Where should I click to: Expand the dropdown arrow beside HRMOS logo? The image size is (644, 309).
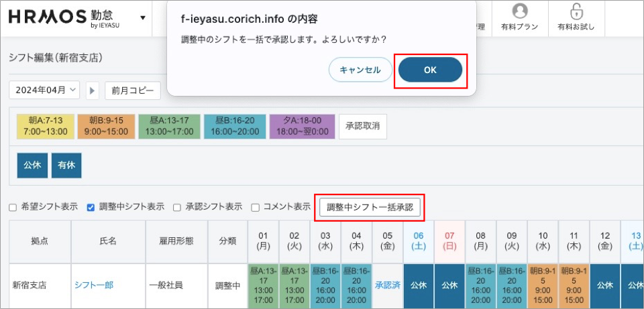pyautogui.click(x=142, y=18)
